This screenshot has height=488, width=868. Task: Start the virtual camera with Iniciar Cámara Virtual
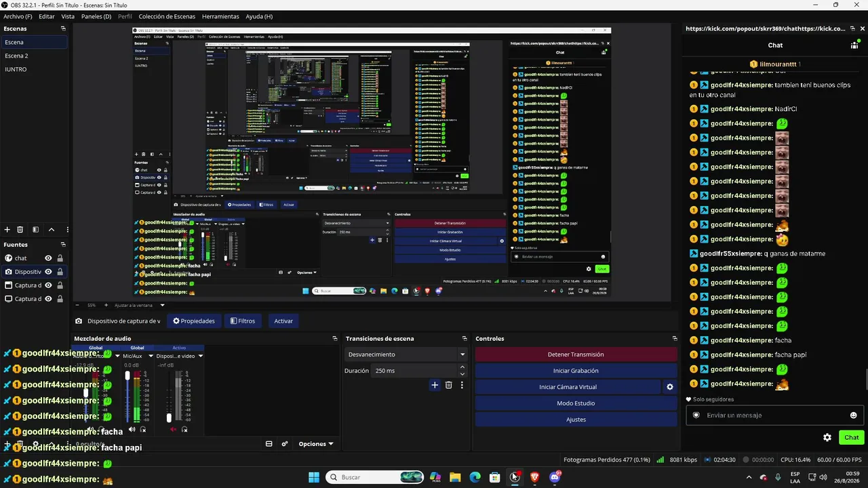(568, 387)
